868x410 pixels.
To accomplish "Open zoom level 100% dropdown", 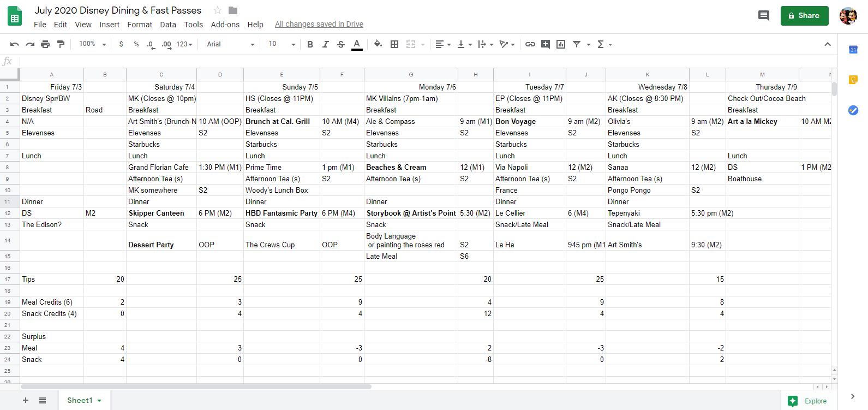I will click(x=92, y=44).
